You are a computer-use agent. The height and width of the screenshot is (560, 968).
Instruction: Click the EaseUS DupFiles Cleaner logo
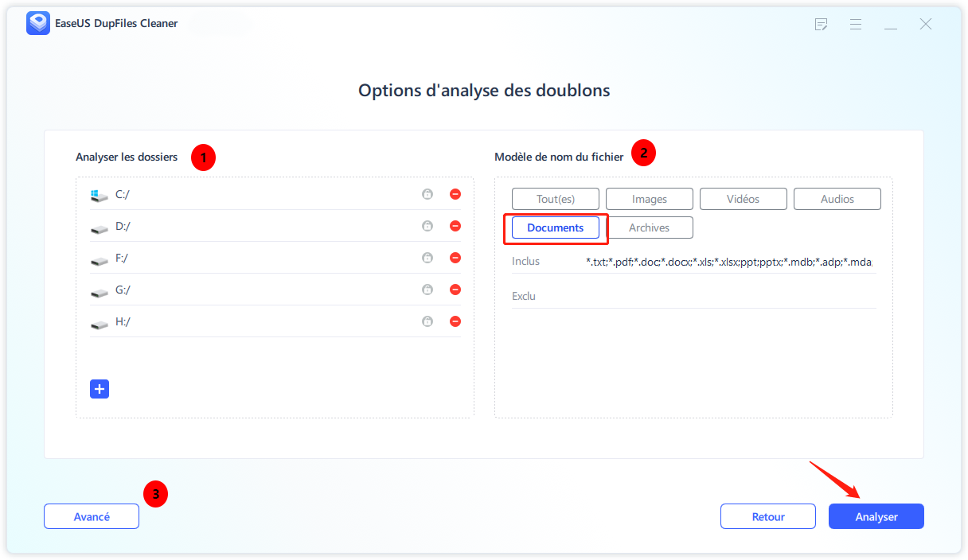37,24
